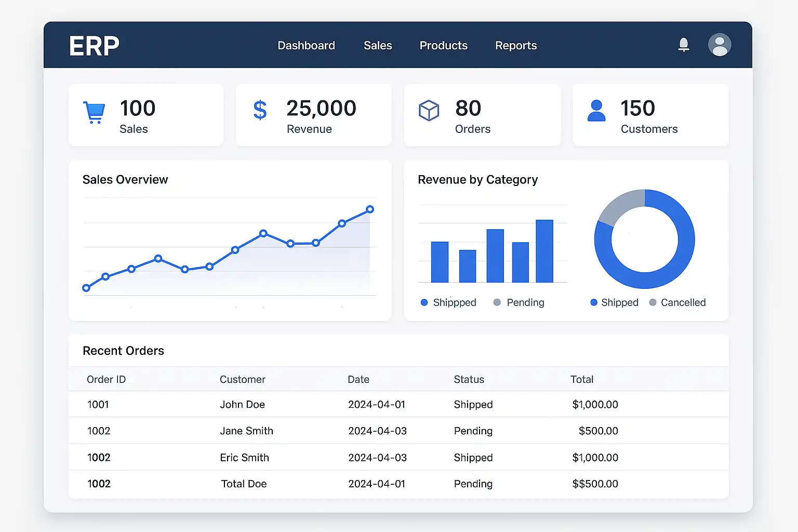Click customer name Jane Smith
The height and width of the screenshot is (532, 798).
[246, 431]
